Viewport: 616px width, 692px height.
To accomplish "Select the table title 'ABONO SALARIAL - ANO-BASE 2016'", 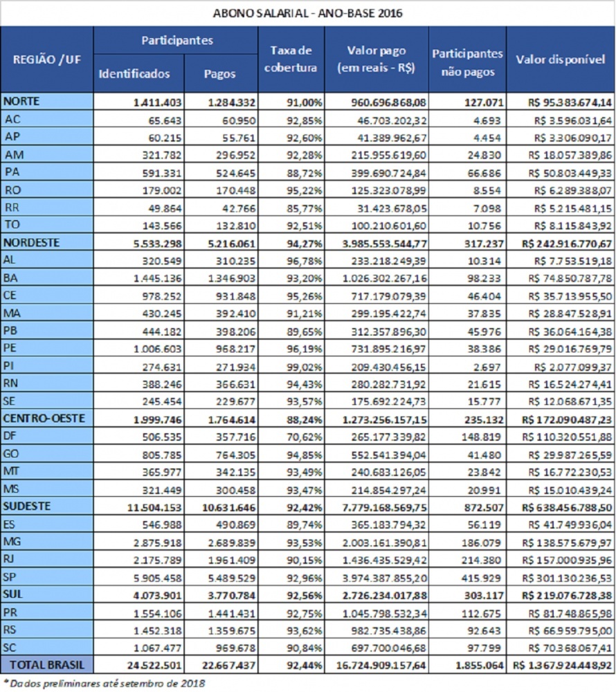I will [308, 12].
